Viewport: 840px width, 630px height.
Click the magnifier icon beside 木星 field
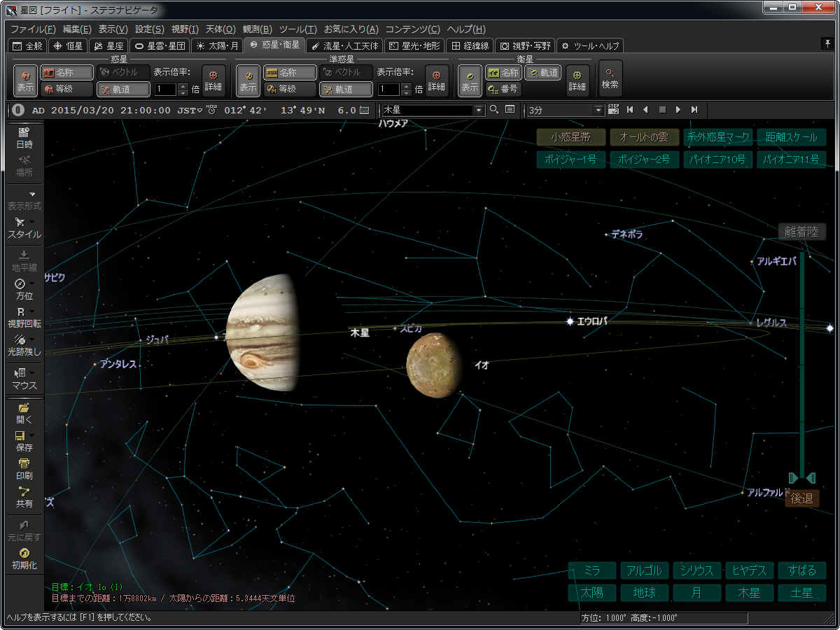494,110
